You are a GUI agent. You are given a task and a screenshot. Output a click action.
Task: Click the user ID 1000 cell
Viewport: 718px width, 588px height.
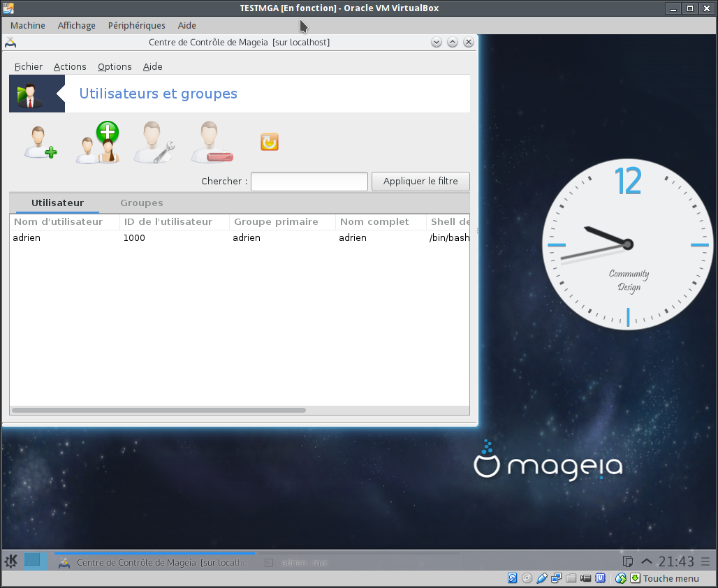[x=134, y=237]
